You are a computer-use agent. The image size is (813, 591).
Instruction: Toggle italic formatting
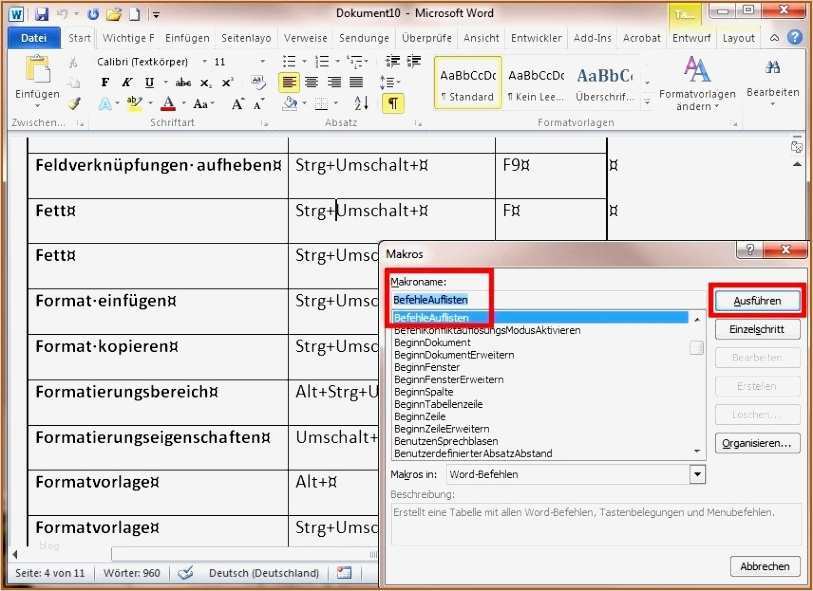point(128,82)
